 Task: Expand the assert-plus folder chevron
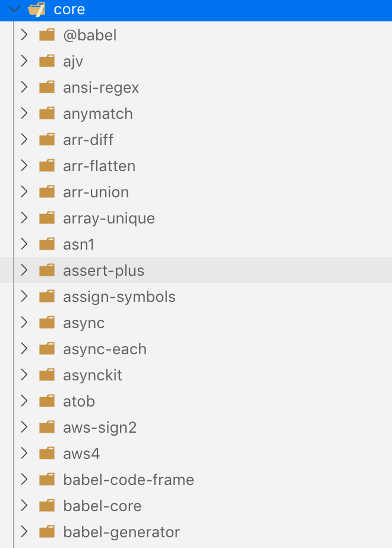click(x=24, y=270)
